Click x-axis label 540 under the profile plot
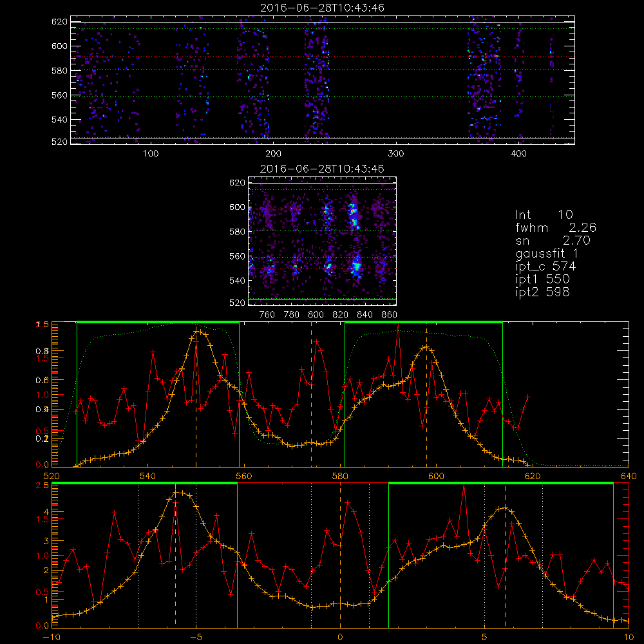The width and height of the screenshot is (644, 644). (148, 477)
